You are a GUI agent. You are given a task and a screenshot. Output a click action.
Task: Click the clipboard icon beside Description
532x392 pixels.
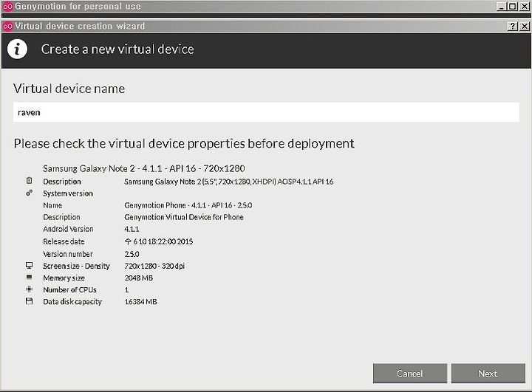click(29, 181)
